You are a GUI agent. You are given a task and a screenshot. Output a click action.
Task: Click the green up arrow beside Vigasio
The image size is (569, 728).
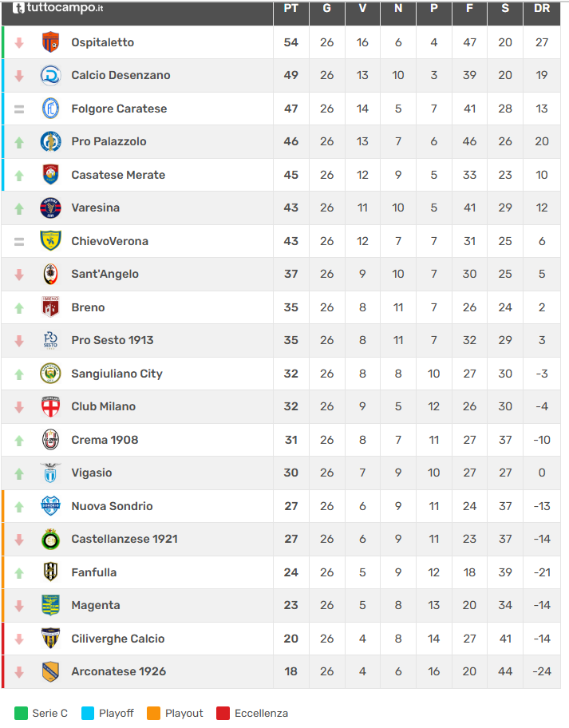click(x=19, y=473)
